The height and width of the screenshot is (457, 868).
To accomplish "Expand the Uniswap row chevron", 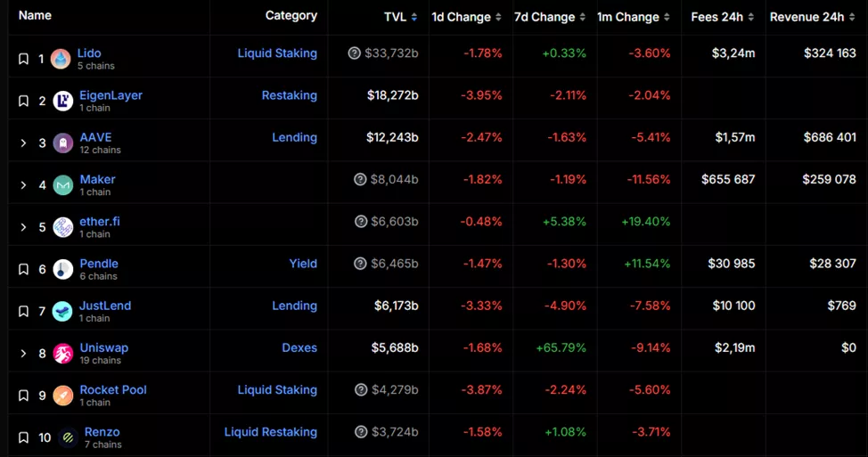I will [x=24, y=354].
